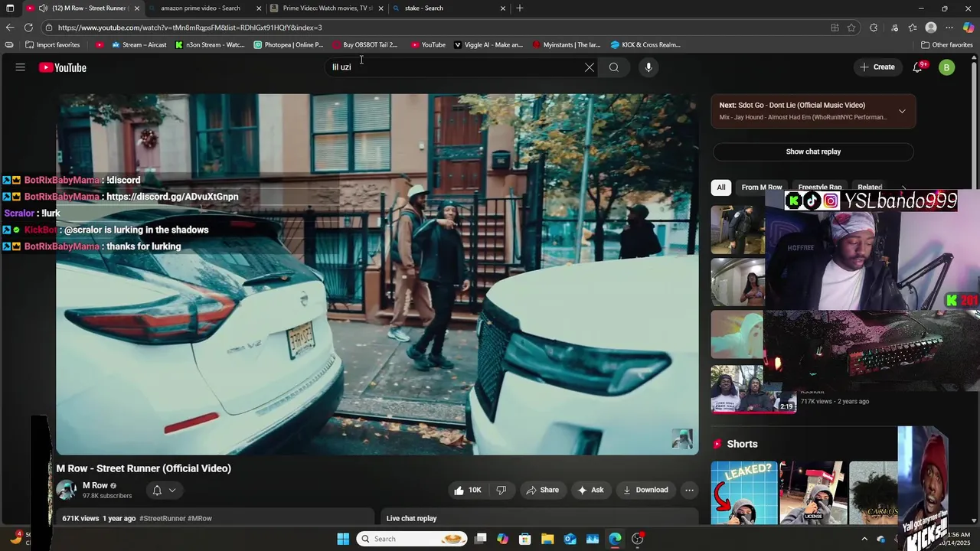This screenshot has width=980, height=551.
Task: Click the YouTube search magnifier button
Action: pyautogui.click(x=613, y=67)
